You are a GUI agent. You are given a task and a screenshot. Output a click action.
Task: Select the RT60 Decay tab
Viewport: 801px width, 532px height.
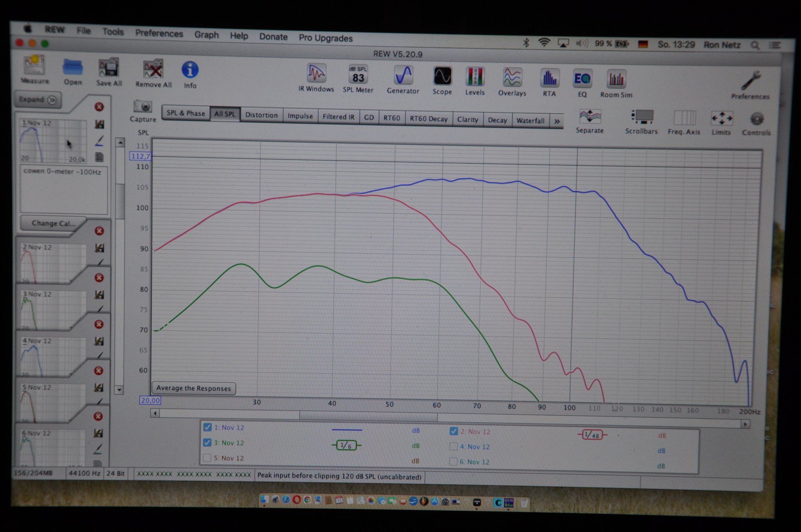coord(429,118)
